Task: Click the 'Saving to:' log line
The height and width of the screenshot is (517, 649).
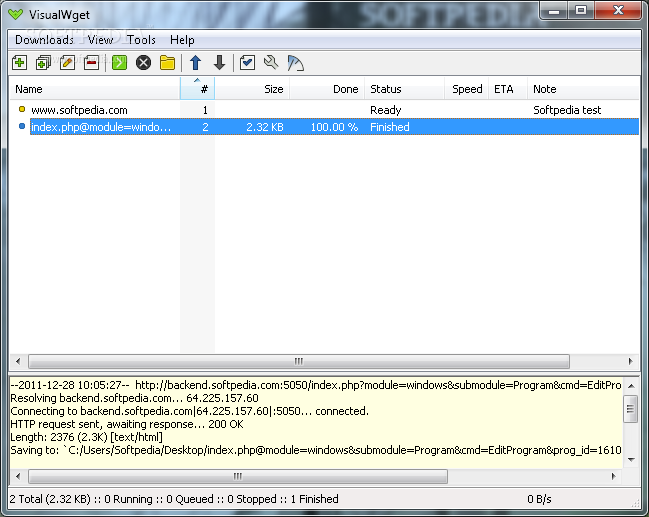Action: pos(315,450)
